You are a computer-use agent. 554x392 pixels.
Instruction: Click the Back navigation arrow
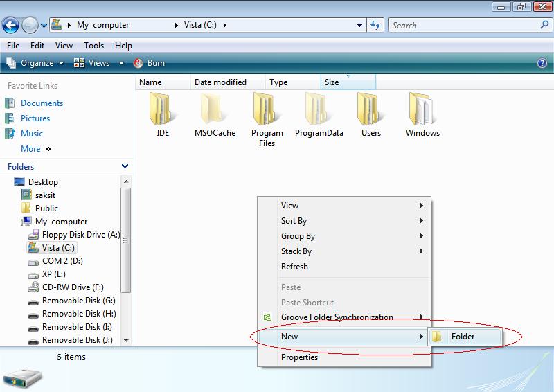(x=10, y=26)
